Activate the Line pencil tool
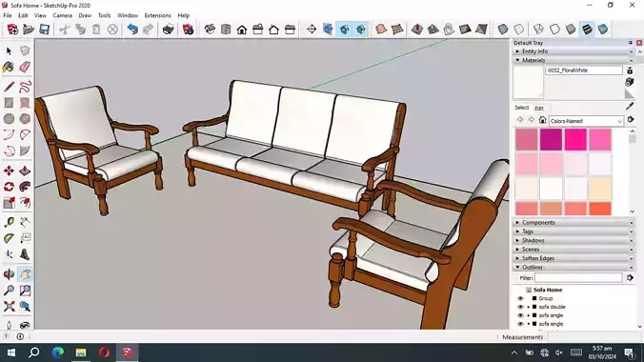This screenshot has height=362, width=644. 9,87
